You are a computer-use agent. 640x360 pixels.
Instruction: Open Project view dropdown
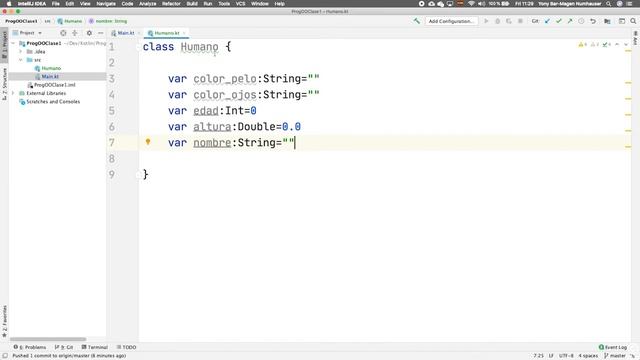[27, 33]
